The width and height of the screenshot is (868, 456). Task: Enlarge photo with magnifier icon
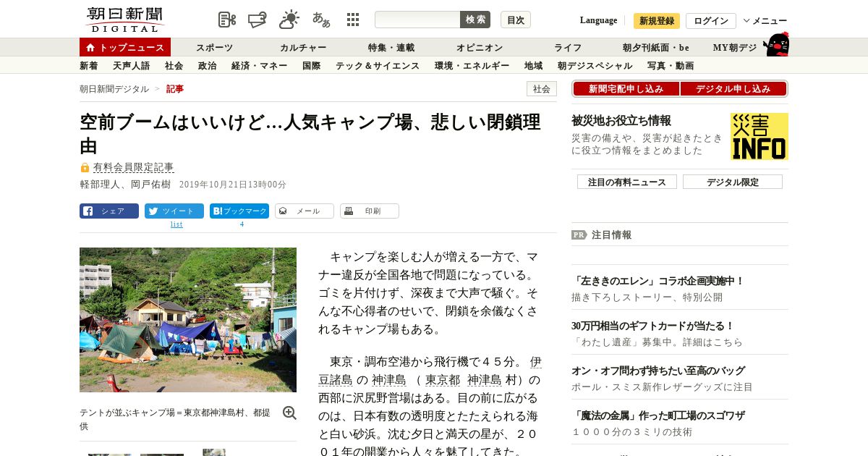click(x=289, y=413)
